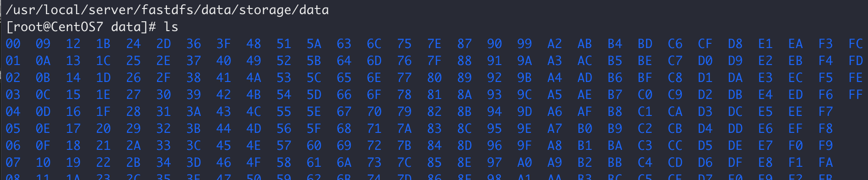Click directory entry E7
The height and width of the screenshot is (180, 868).
765,146
